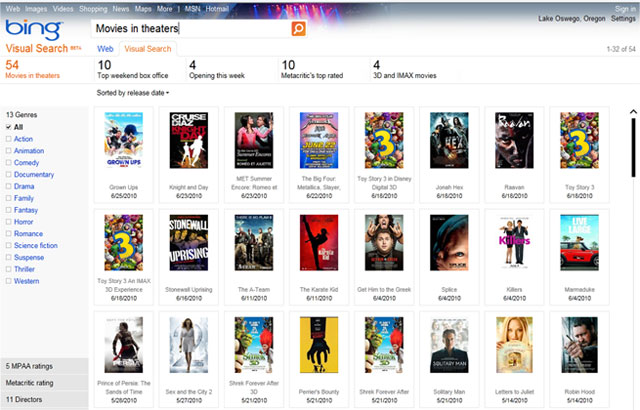This screenshot has height=410, width=640.
Task: Open the Raavan movie poster
Action: [514, 140]
